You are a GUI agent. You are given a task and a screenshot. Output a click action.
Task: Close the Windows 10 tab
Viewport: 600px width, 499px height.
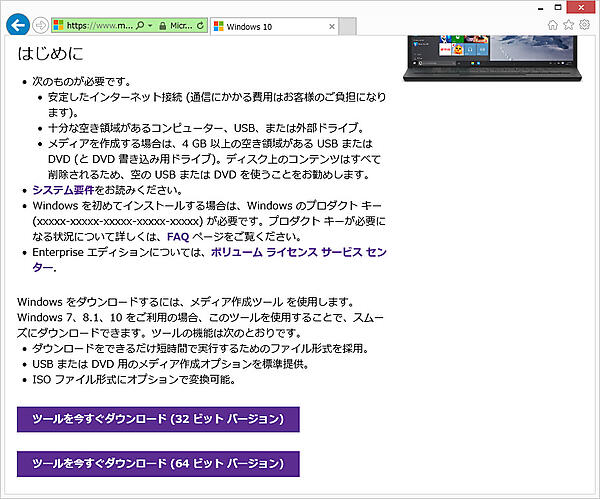pyautogui.click(x=332, y=26)
